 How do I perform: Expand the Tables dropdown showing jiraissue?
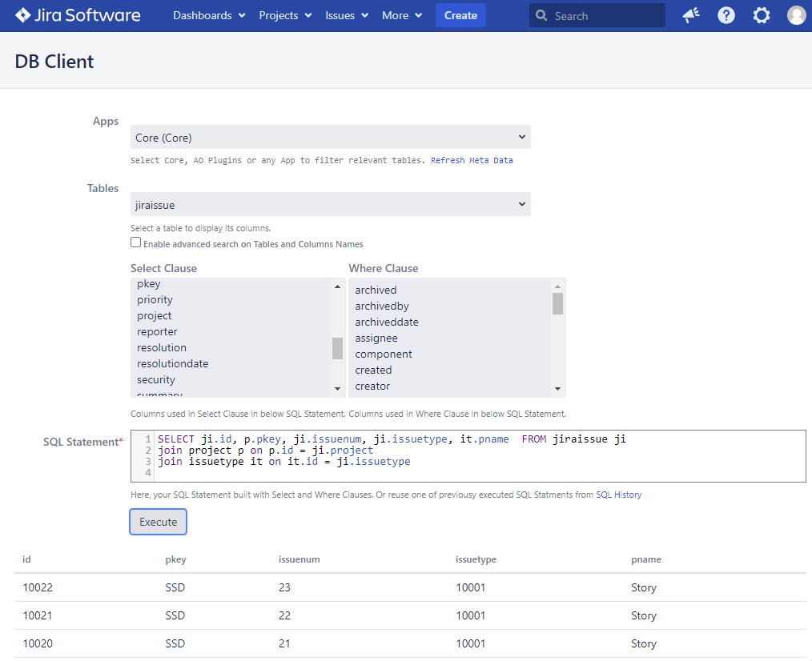pyautogui.click(x=330, y=205)
